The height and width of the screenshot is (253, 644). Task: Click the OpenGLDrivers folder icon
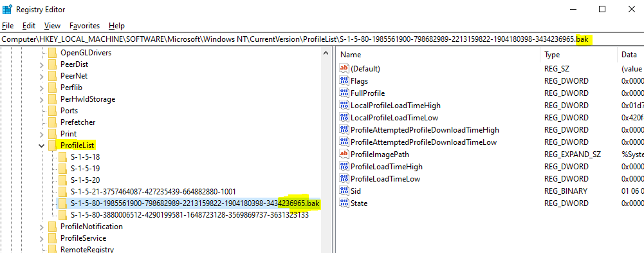click(52, 53)
